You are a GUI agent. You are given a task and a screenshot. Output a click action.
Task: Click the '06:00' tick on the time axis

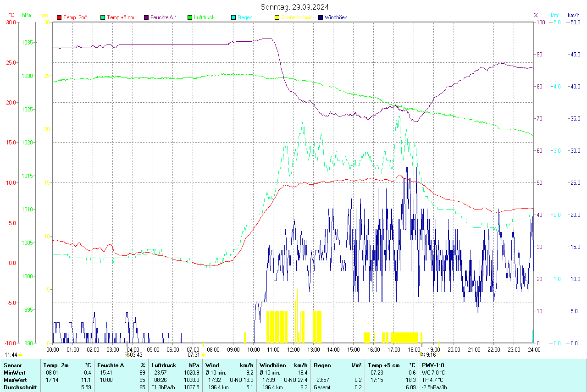coord(173,349)
